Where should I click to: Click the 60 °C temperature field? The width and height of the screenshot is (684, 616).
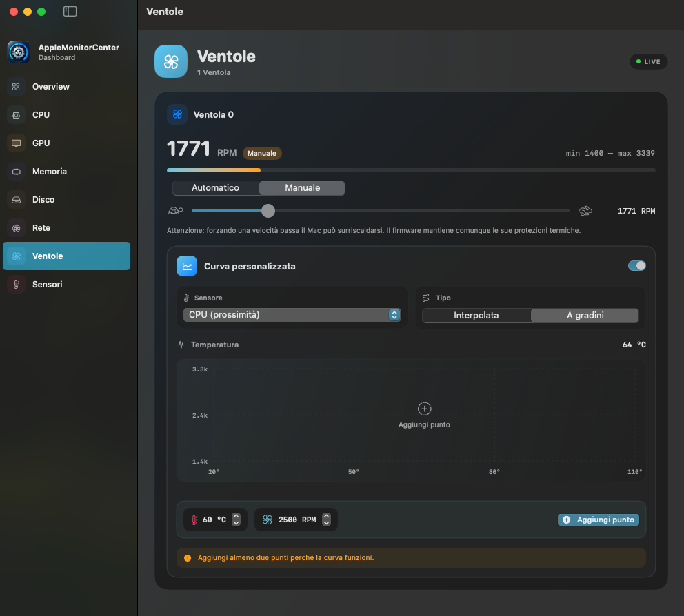pyautogui.click(x=215, y=520)
